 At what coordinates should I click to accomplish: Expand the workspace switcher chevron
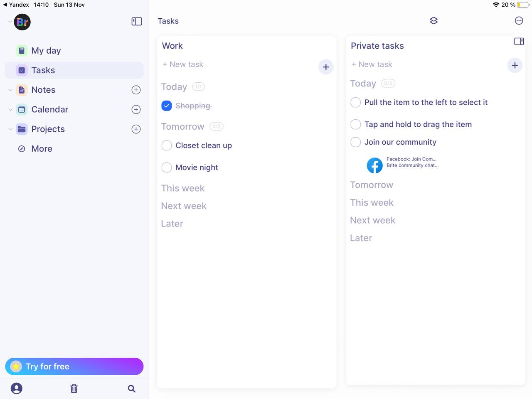pyautogui.click(x=10, y=22)
